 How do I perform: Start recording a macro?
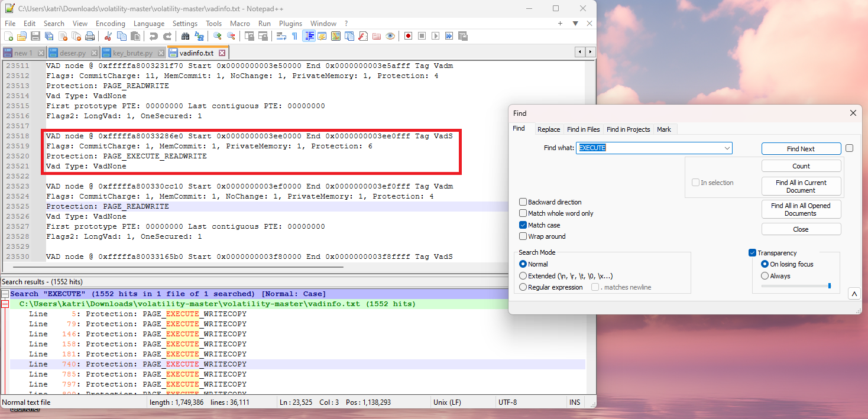click(x=408, y=36)
